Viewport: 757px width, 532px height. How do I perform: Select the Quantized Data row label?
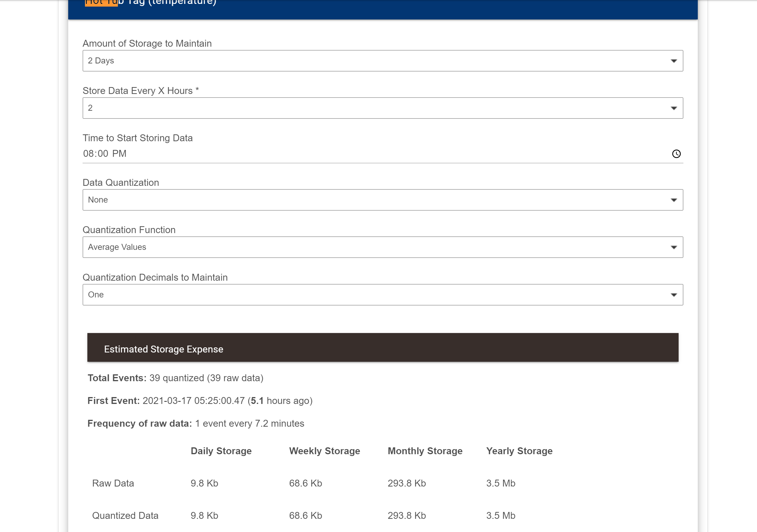(125, 516)
